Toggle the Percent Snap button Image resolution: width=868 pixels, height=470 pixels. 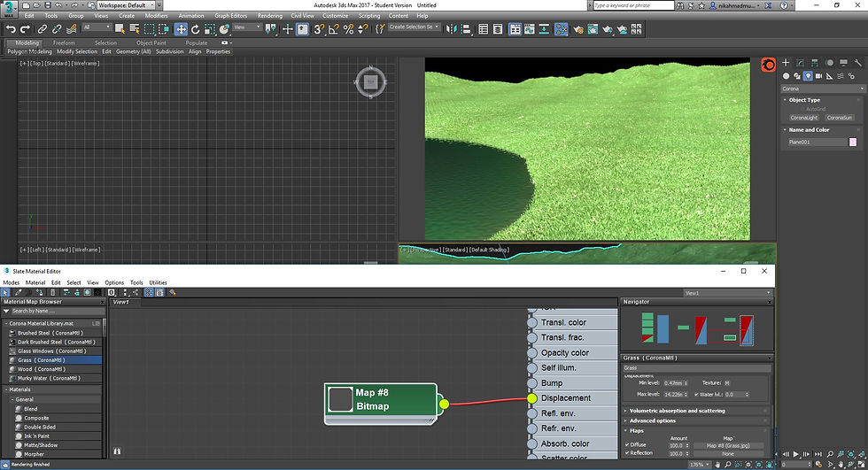click(x=348, y=29)
